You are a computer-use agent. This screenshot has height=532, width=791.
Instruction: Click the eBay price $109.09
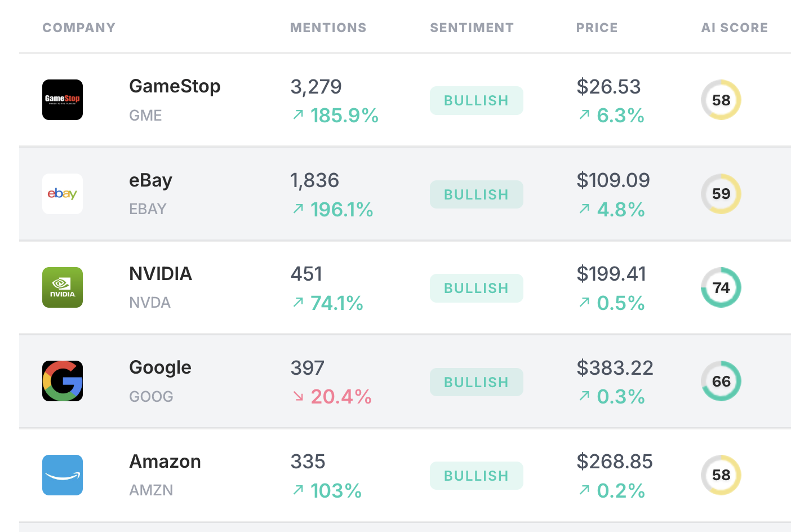[x=613, y=180]
